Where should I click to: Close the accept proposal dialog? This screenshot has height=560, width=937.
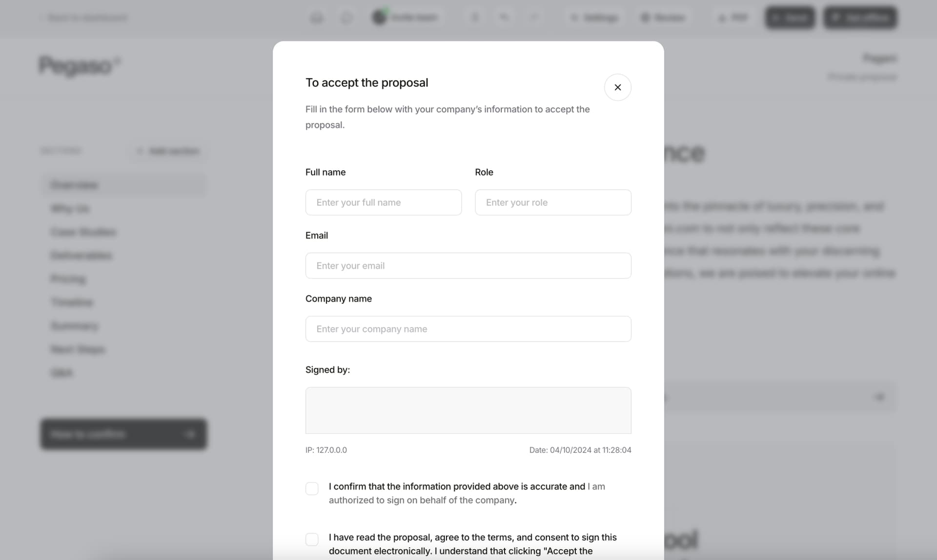617,87
